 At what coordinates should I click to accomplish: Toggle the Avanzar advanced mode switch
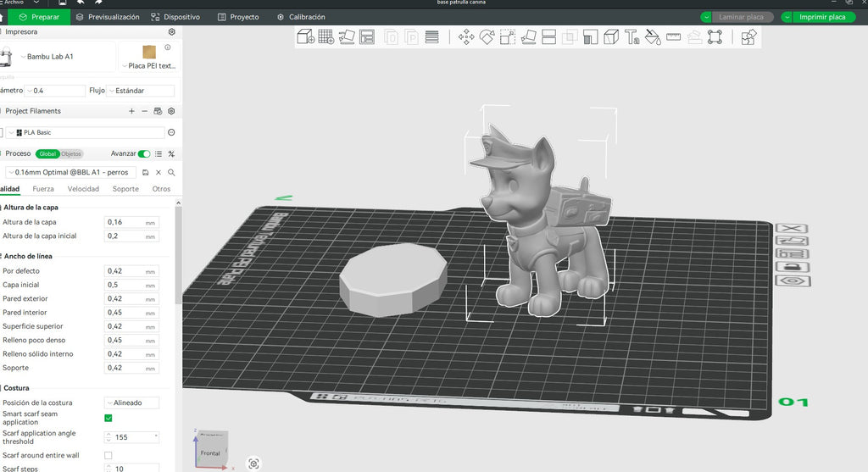point(144,154)
